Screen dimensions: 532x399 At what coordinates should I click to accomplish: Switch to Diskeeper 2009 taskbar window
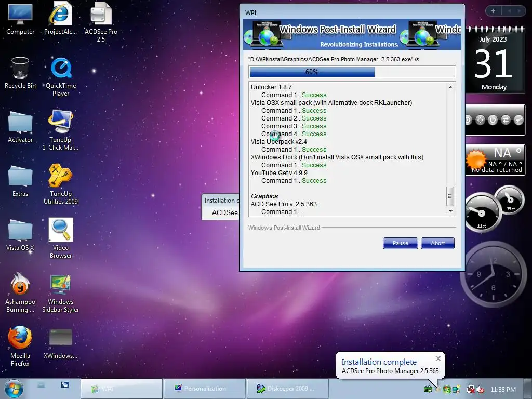point(288,389)
